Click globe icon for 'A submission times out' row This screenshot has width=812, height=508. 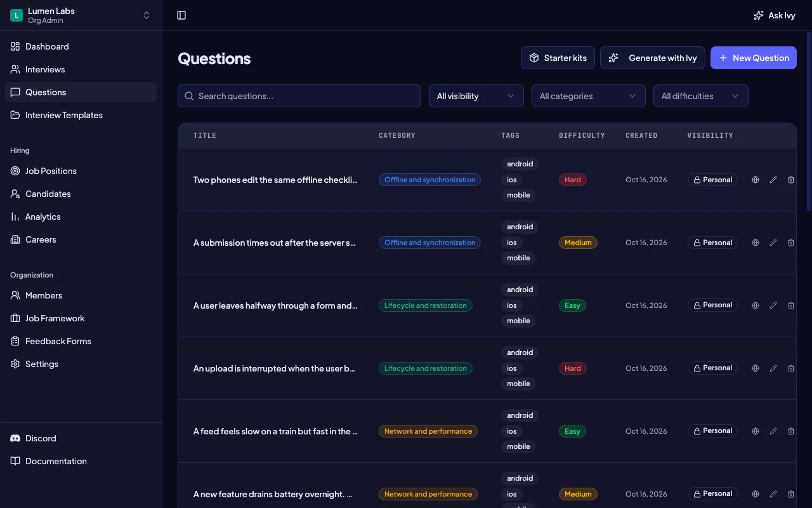tap(756, 243)
